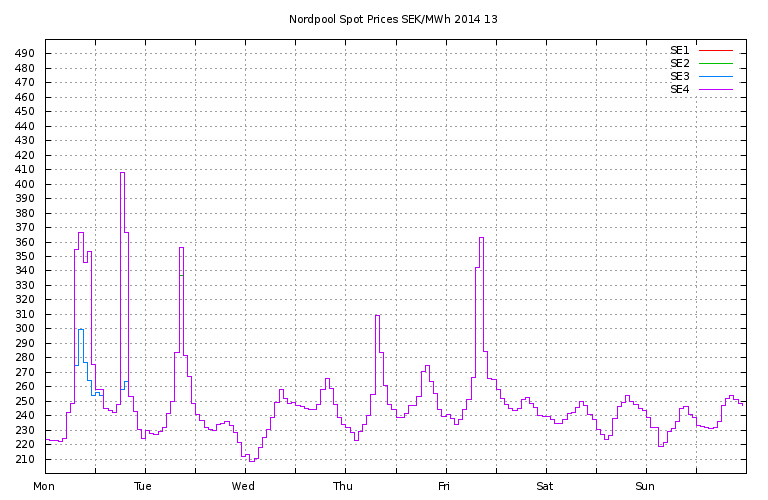Click the 440 y-axis value

click(24, 126)
